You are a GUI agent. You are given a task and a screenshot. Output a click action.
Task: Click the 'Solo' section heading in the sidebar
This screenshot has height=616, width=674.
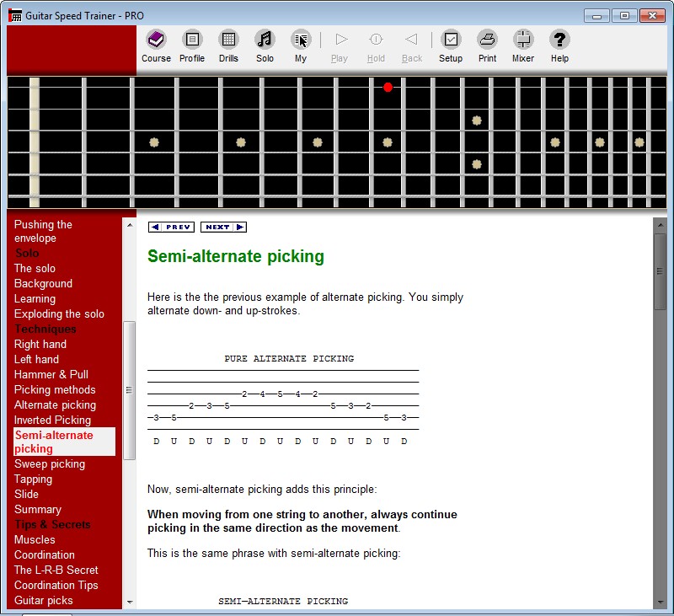pos(27,253)
